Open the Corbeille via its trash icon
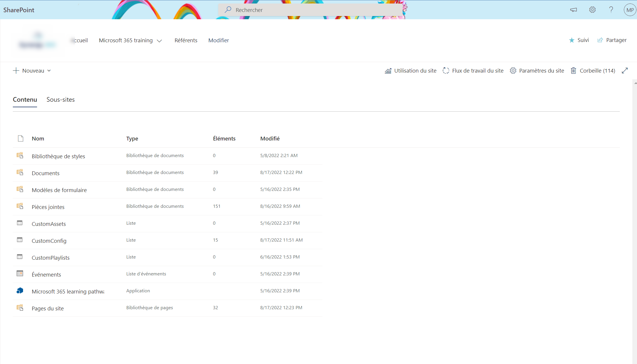637x364 pixels. (573, 71)
